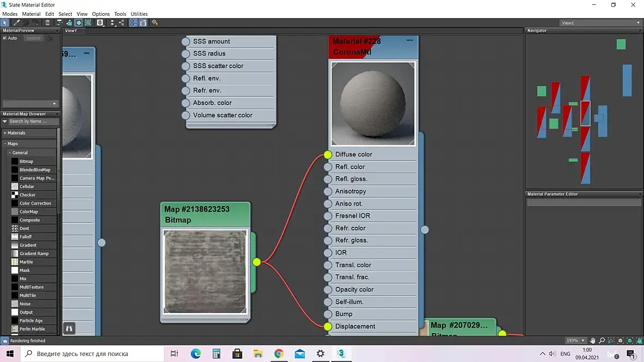644x362 pixels.
Task: Open the 193% zoom level dropdown
Action: click(x=583, y=340)
